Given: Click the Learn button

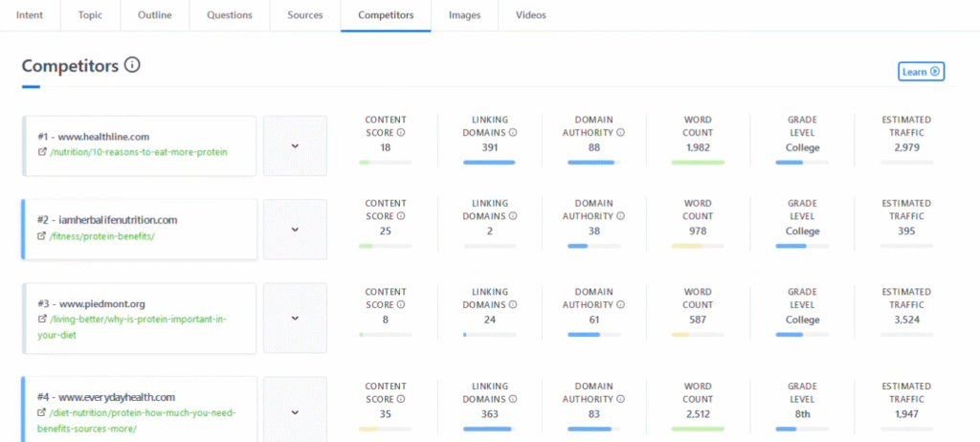Looking at the screenshot, I should 921,72.
